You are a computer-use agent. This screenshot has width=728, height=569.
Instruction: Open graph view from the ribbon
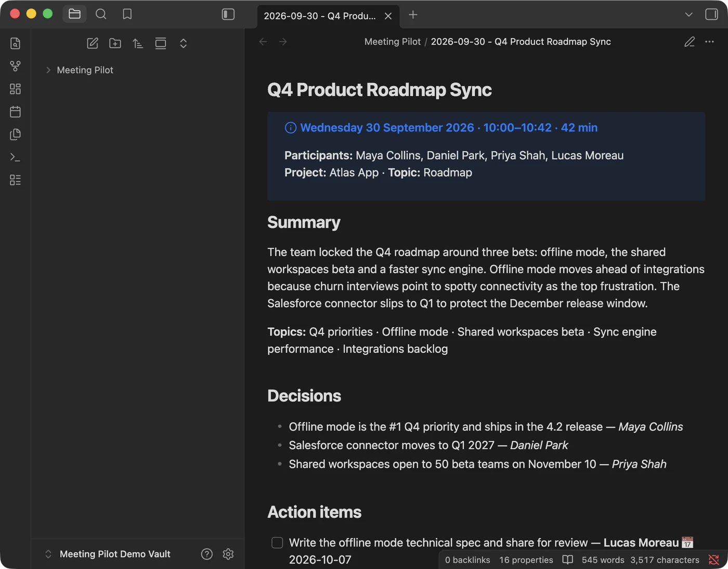(x=16, y=66)
